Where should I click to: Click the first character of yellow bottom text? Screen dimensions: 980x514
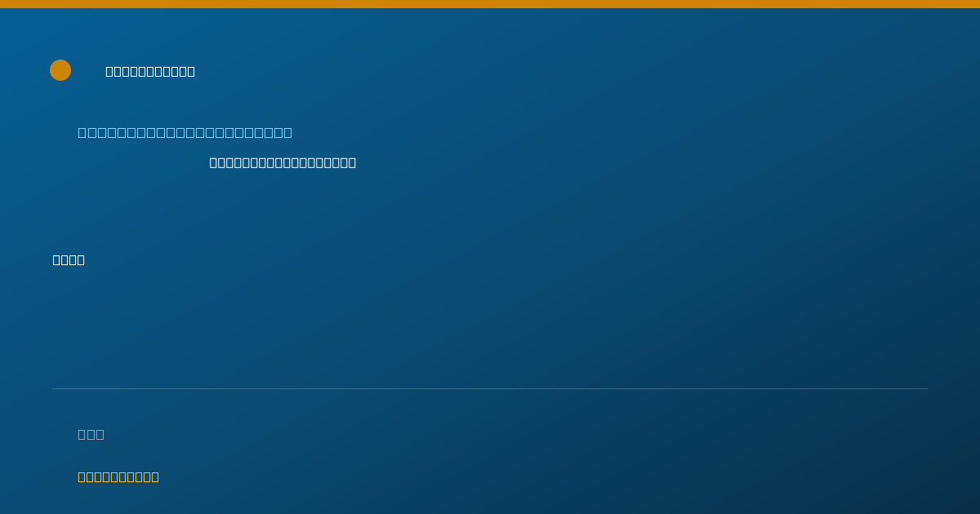pos(82,476)
